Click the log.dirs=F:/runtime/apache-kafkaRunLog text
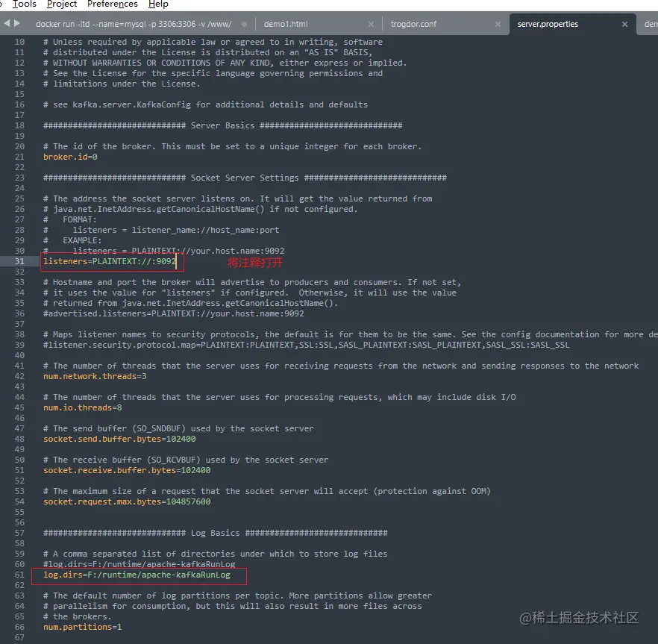Image resolution: width=658 pixels, height=644 pixels. (139, 575)
